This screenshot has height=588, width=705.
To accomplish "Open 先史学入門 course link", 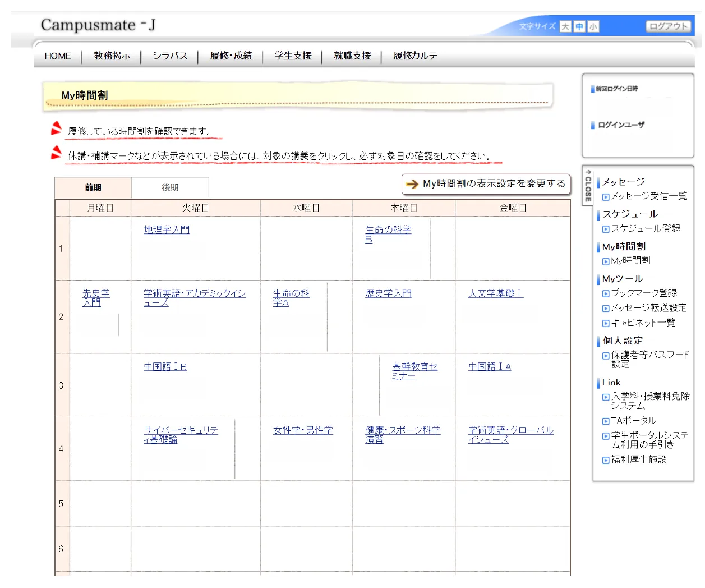I will pos(96,298).
